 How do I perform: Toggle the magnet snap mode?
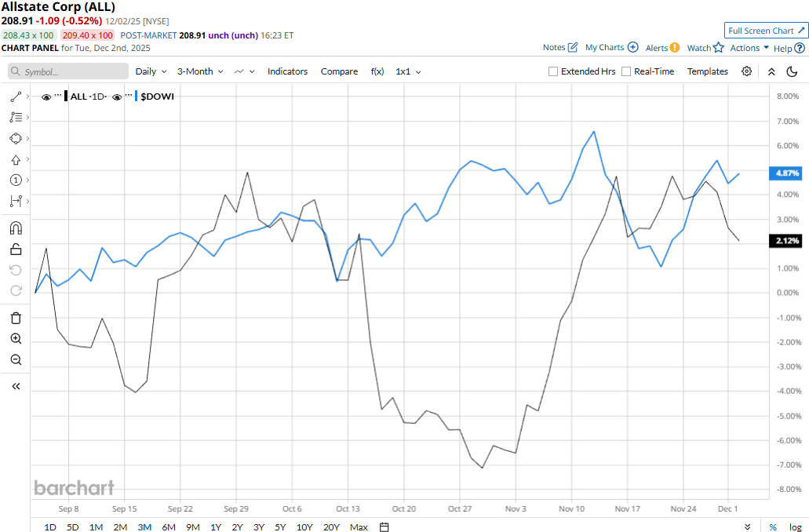click(x=16, y=228)
